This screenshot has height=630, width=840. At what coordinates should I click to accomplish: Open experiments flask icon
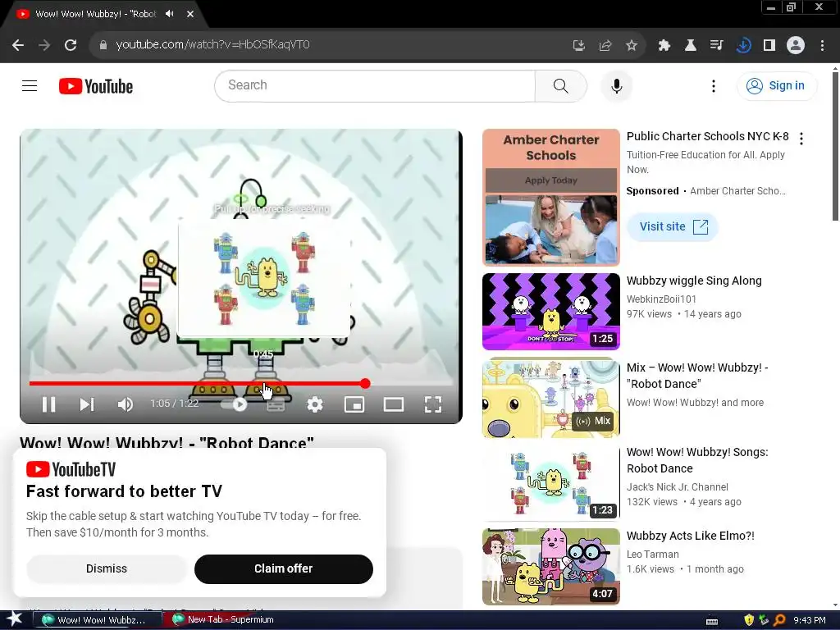(x=691, y=46)
